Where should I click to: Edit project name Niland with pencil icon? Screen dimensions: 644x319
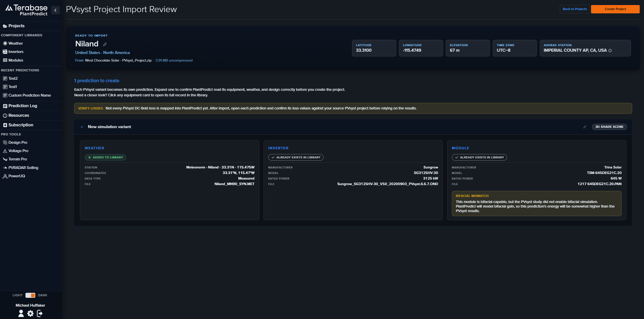(x=105, y=44)
